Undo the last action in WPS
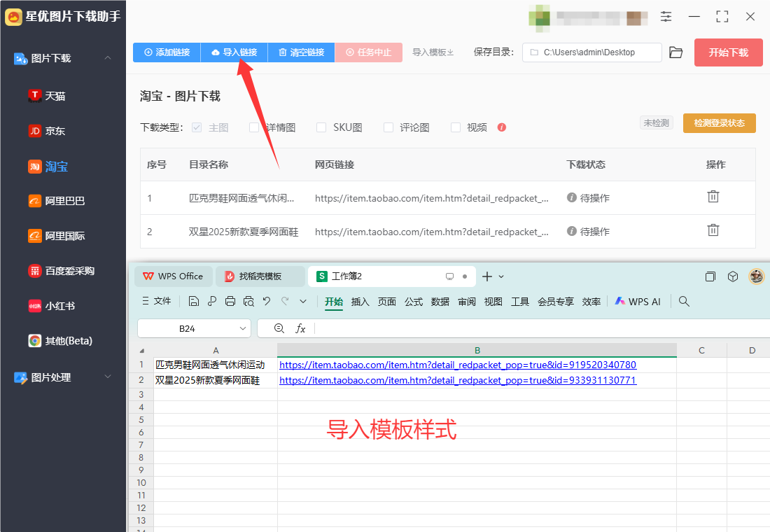 tap(267, 301)
